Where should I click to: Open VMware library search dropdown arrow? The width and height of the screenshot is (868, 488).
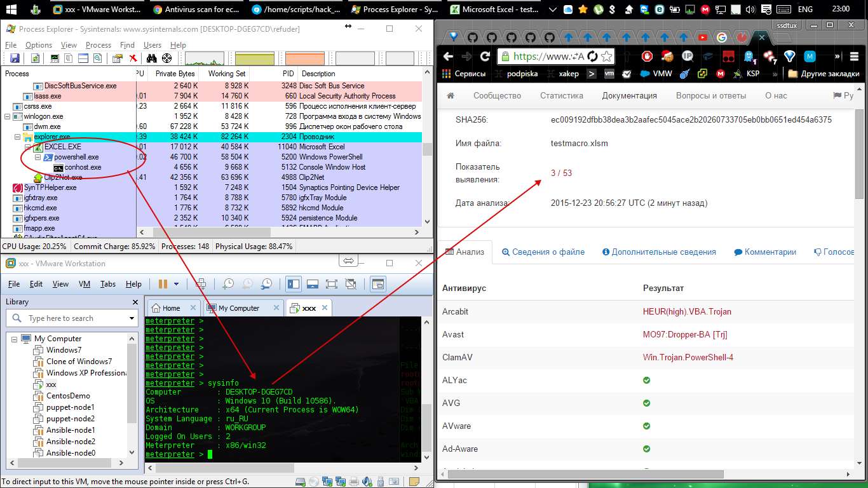(x=132, y=318)
